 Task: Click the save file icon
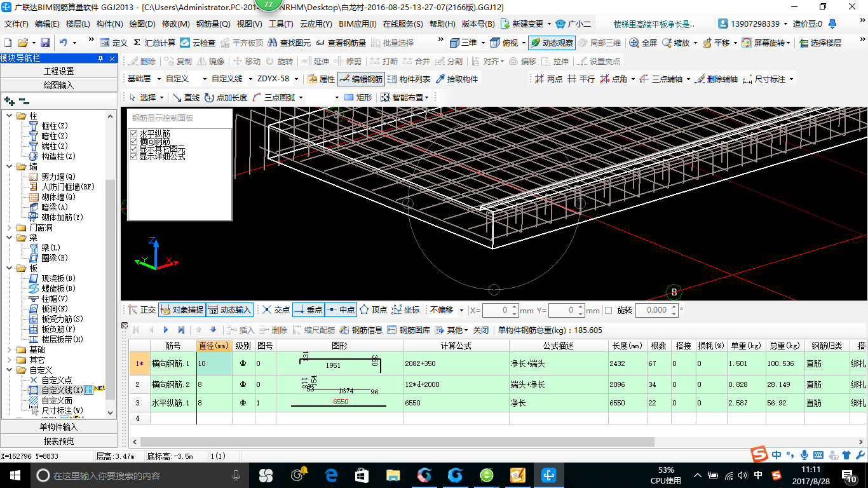pyautogui.click(x=44, y=43)
